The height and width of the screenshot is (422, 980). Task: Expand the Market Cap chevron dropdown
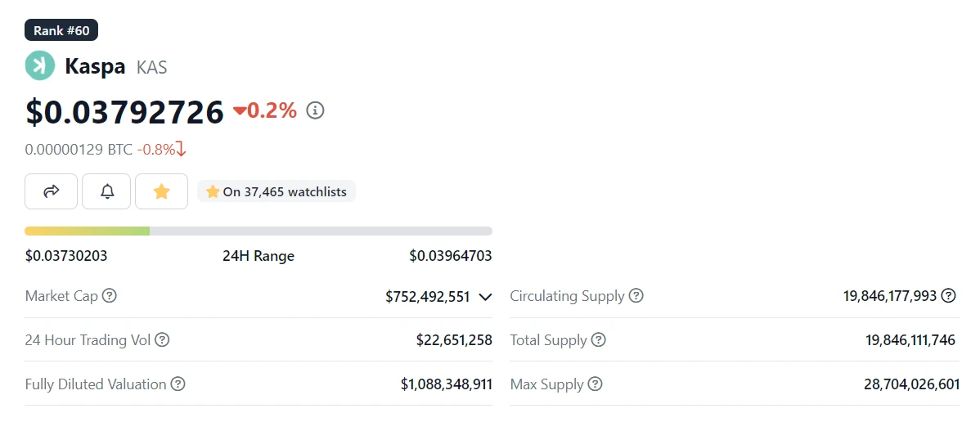(x=485, y=297)
